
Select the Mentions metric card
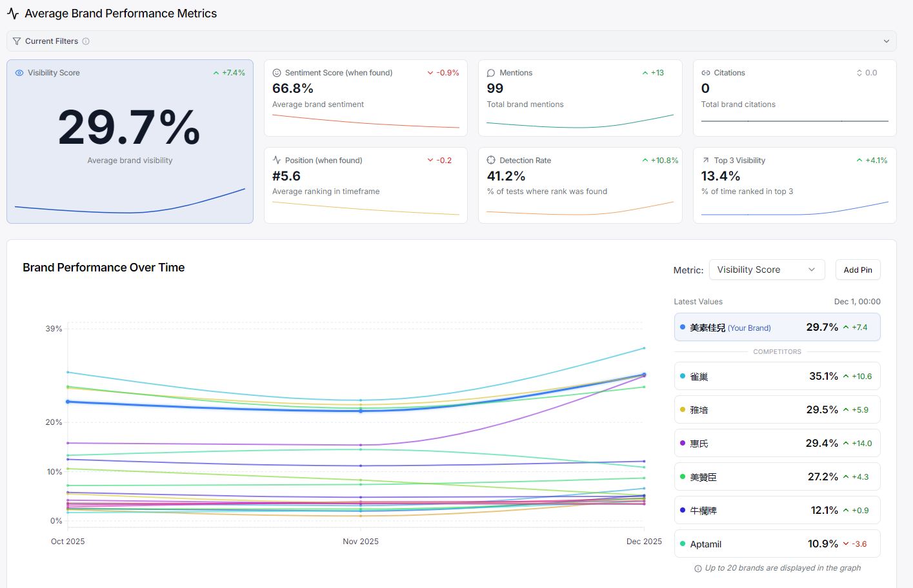tap(579, 98)
